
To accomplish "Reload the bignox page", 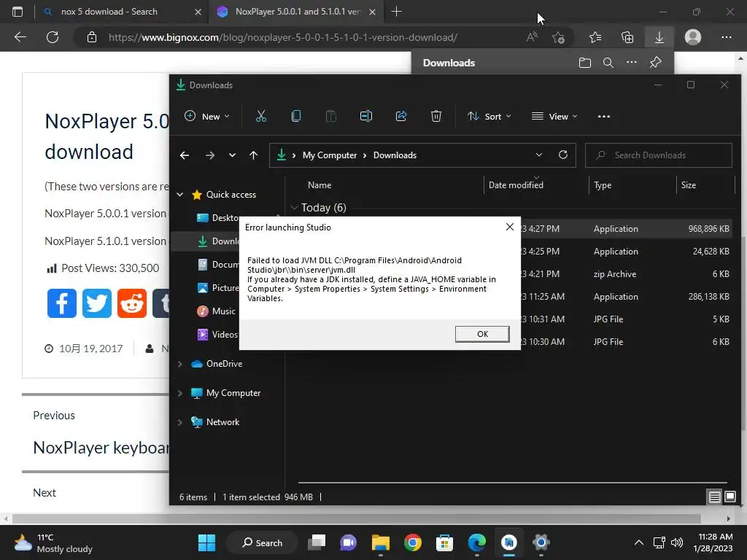I will click(53, 37).
